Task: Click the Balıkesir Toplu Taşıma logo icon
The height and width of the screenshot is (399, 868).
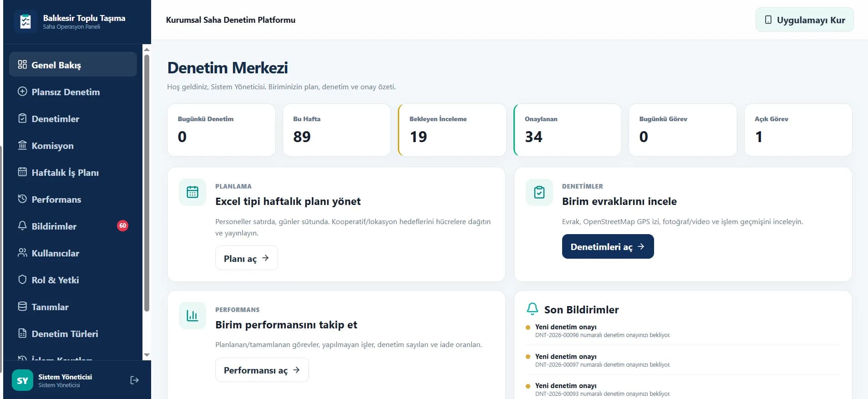Action: click(x=25, y=21)
